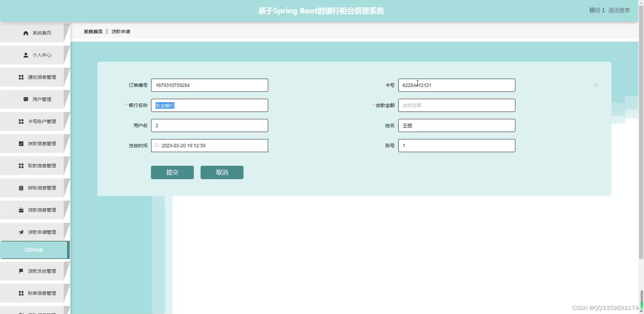Click the home icon beside 系统首页
The width and height of the screenshot is (644, 314).
(26, 33)
